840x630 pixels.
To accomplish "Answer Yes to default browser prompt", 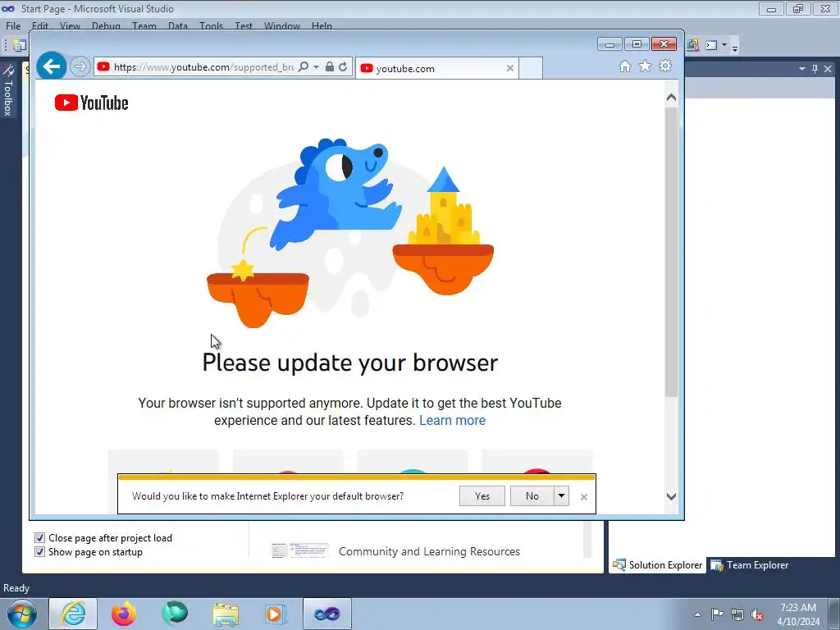I will 482,496.
